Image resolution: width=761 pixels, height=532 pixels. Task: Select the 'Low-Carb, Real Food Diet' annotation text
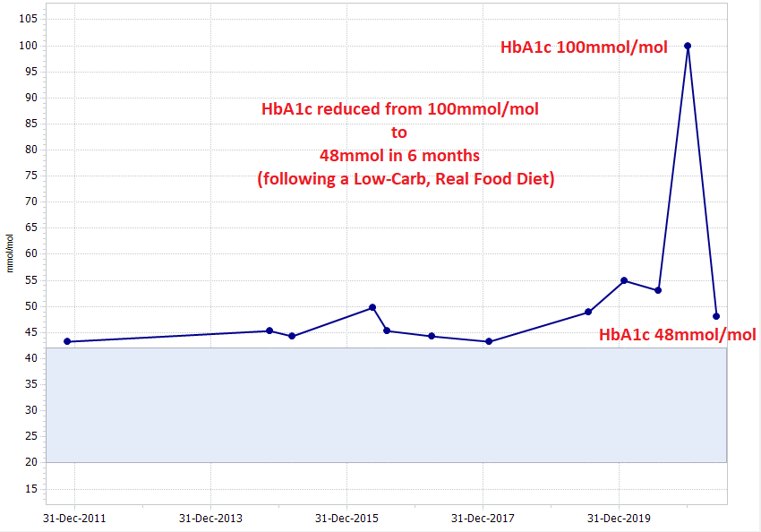406,179
